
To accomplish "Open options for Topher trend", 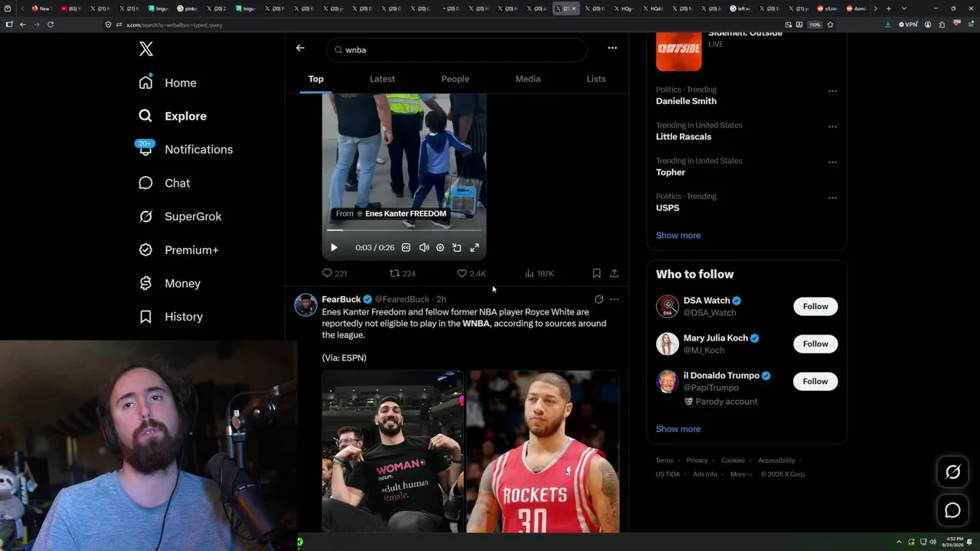I will pyautogui.click(x=832, y=162).
